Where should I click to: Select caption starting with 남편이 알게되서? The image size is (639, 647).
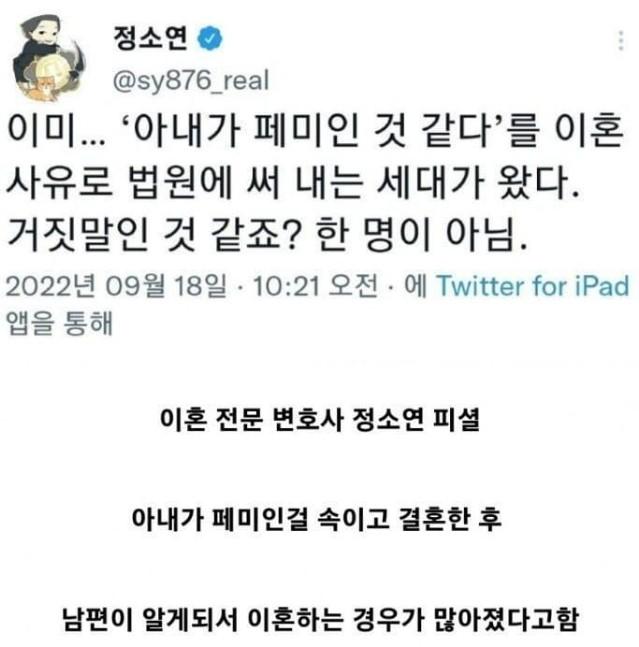pyautogui.click(x=320, y=618)
